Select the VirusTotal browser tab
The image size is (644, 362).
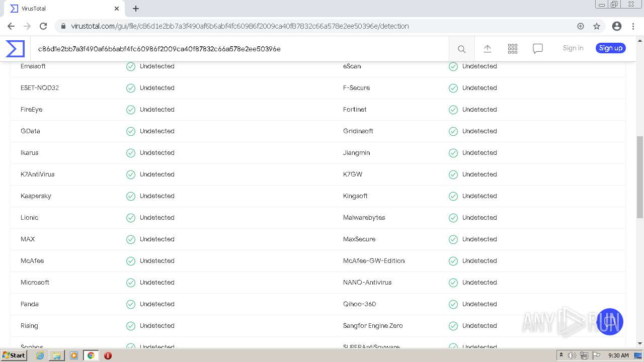60,9
